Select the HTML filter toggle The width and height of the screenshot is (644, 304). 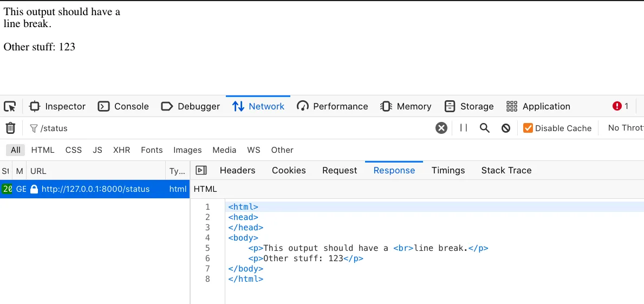[43, 150]
